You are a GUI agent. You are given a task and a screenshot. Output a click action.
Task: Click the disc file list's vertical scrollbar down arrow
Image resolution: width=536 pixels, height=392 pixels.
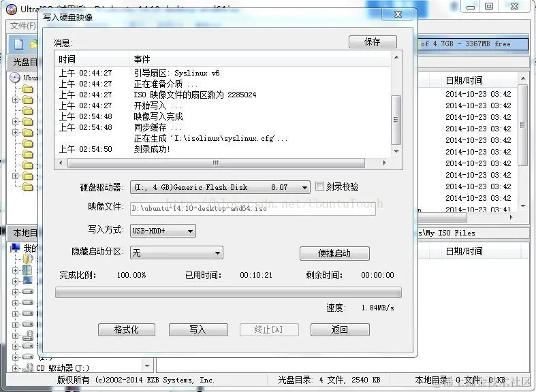point(523,206)
